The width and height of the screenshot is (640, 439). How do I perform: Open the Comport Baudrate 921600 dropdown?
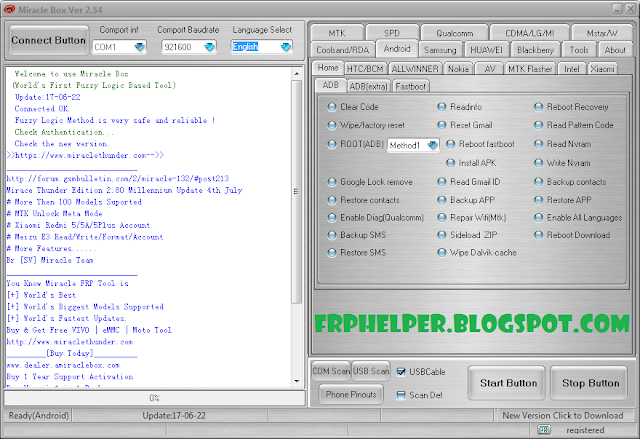209,47
